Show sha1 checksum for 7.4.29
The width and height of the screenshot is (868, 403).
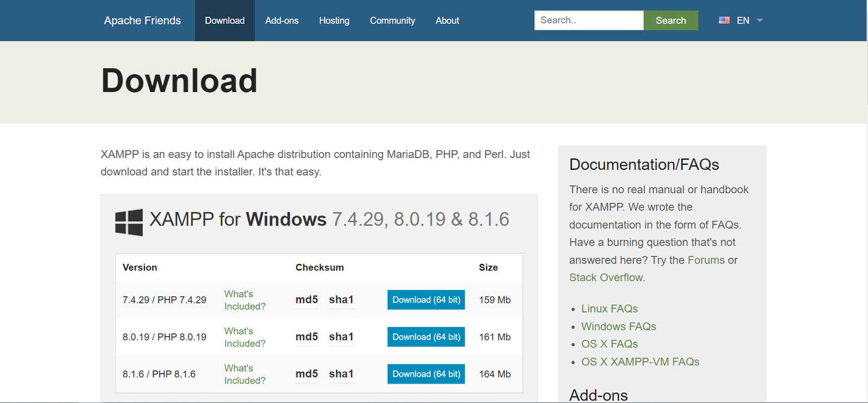coord(341,300)
